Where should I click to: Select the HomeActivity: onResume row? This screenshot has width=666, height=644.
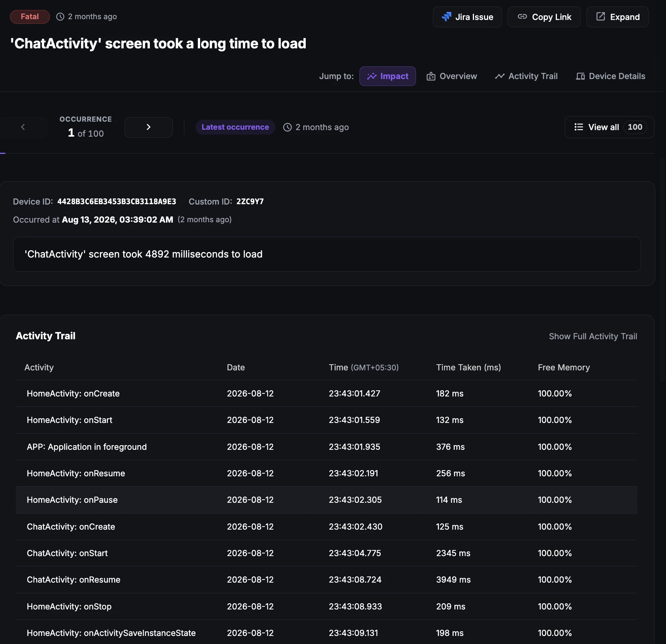(x=326, y=473)
